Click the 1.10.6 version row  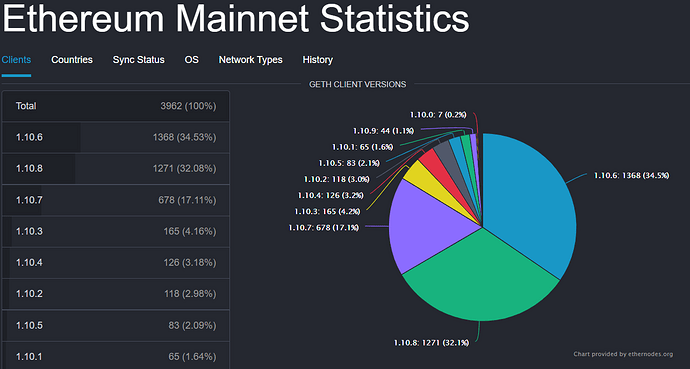[116, 138]
